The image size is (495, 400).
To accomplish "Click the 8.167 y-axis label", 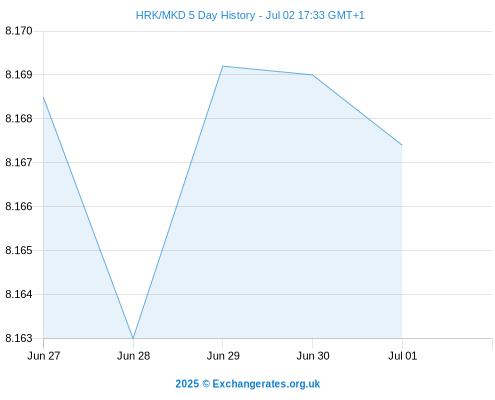I will tap(19, 162).
